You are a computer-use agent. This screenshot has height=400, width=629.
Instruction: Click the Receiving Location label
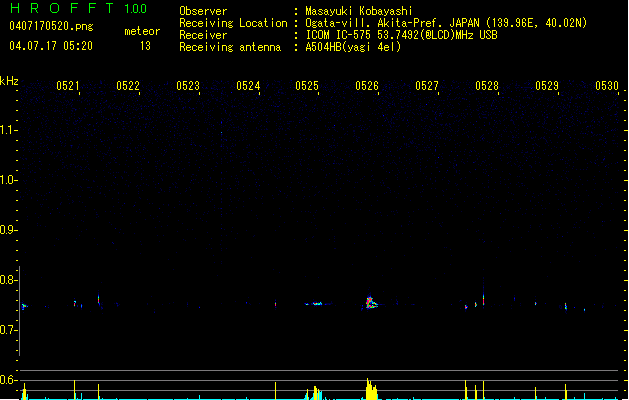pyautogui.click(x=233, y=23)
